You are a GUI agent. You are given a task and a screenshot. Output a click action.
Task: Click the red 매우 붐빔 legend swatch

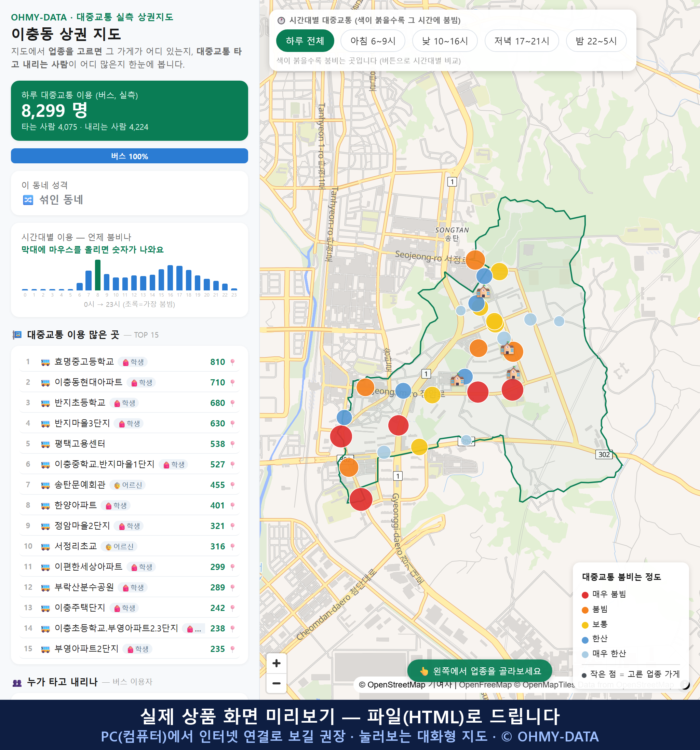(x=585, y=595)
